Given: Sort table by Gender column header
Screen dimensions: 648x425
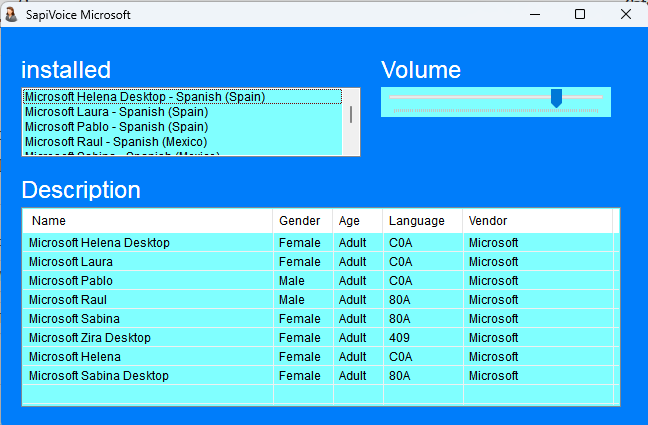Looking at the screenshot, I should 303,221.
